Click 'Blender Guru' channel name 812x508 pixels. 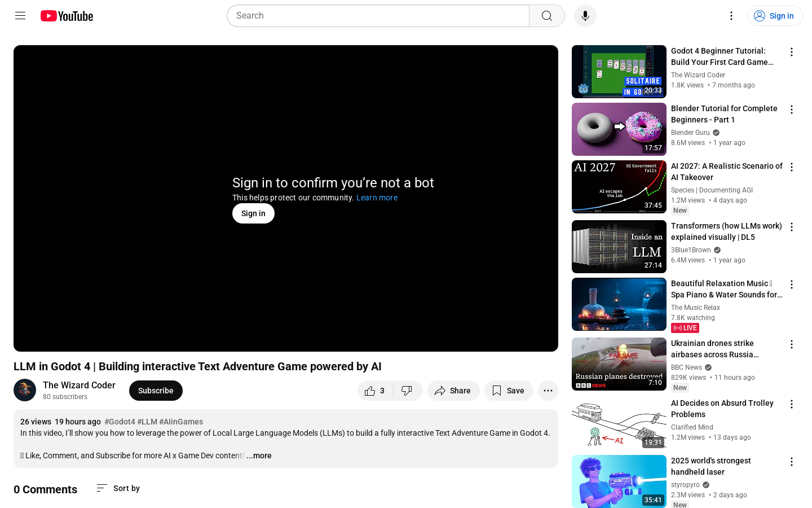pyautogui.click(x=690, y=133)
